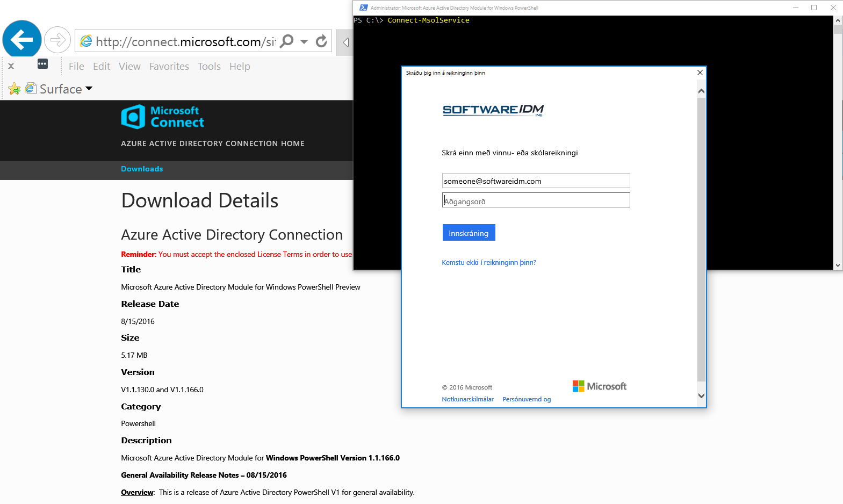The image size is (843, 504).
Task: Click Kemstu ekki í reikninginn þinn link
Action: point(489,262)
